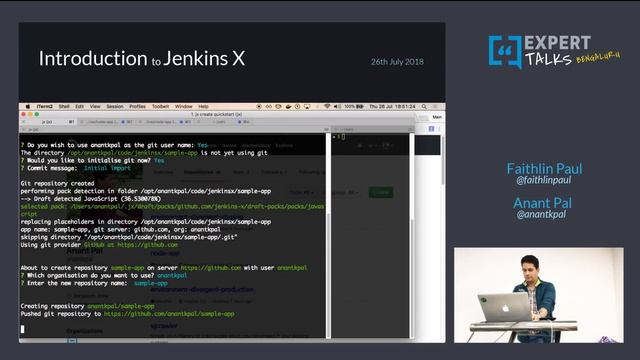The image size is (640, 360).
Task: Click the battery status indicator
Action: coord(353,107)
